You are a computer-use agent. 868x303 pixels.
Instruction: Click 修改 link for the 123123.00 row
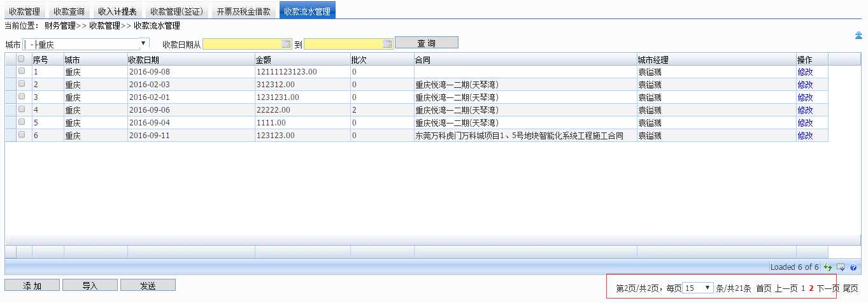805,136
